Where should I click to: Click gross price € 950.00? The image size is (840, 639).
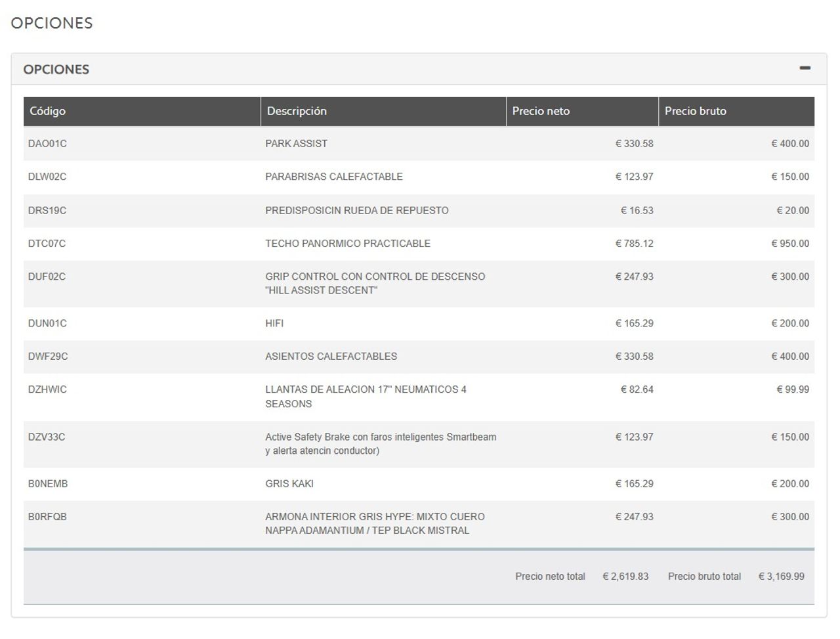(790, 244)
